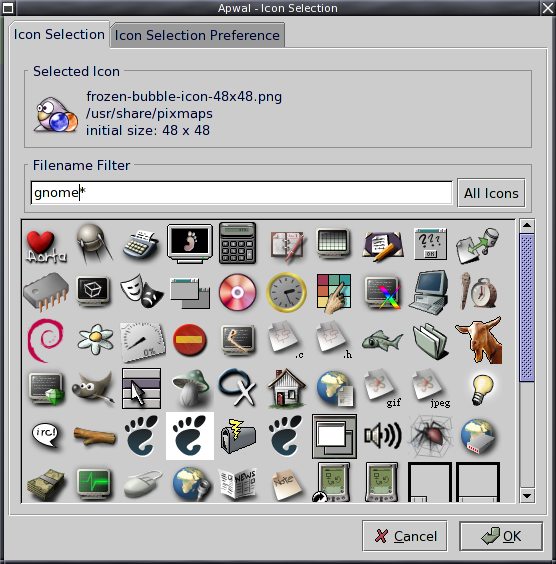Click the Cancel button
The height and width of the screenshot is (564, 556).
(405, 536)
